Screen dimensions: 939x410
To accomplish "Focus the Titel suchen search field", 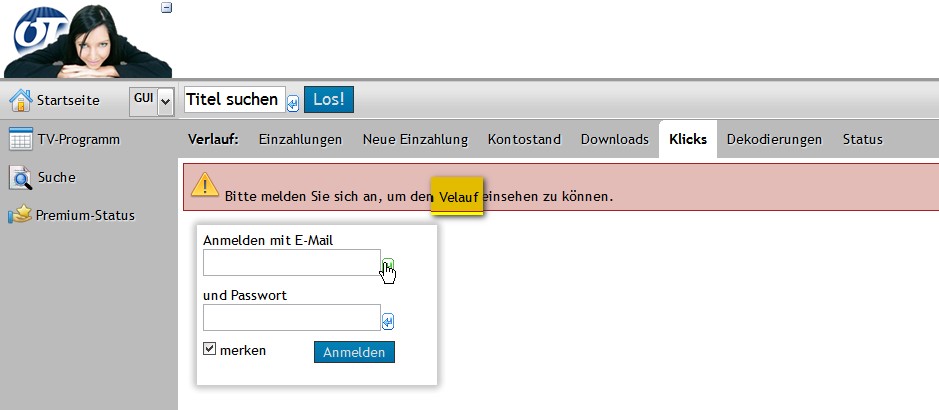I will coord(234,100).
